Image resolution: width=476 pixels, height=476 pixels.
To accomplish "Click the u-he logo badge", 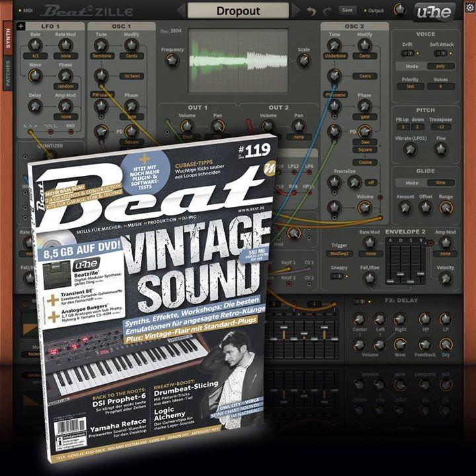I will click(434, 12).
